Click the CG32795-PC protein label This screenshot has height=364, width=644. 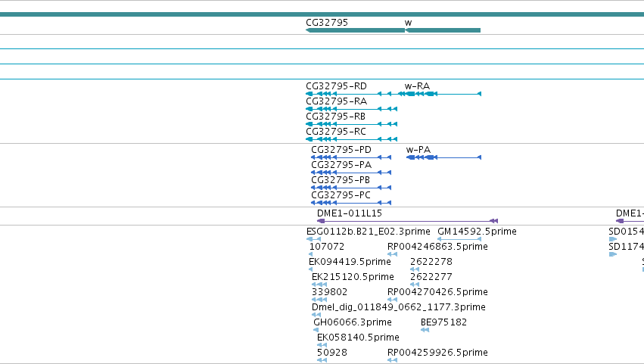[341, 195]
